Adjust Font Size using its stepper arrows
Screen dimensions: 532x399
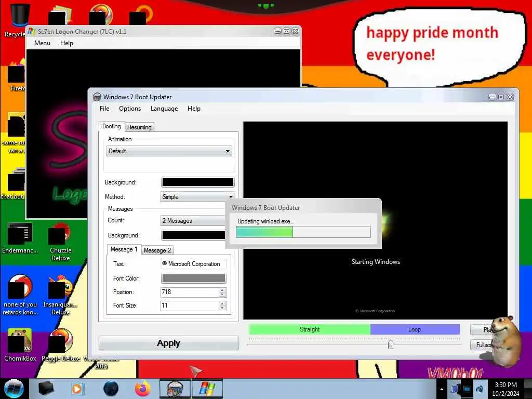pos(222,305)
